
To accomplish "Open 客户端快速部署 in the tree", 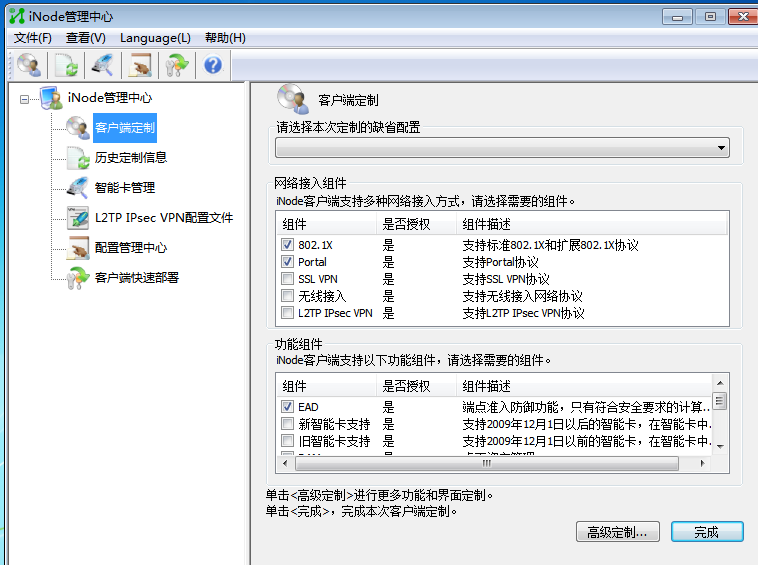I will [137, 278].
